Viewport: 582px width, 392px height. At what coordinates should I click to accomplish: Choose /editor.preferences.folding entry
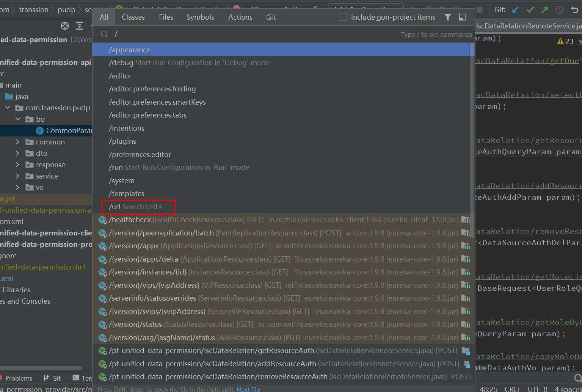[x=281, y=89]
